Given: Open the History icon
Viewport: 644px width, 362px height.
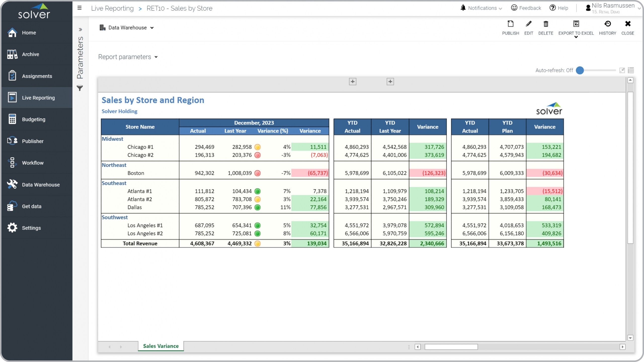Looking at the screenshot, I should 607,24.
